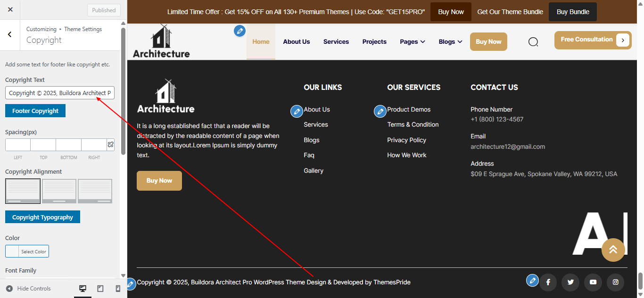Viewport: 644px width, 298px height.
Task: Switch preview to desktop view icon
Action: coord(83,288)
